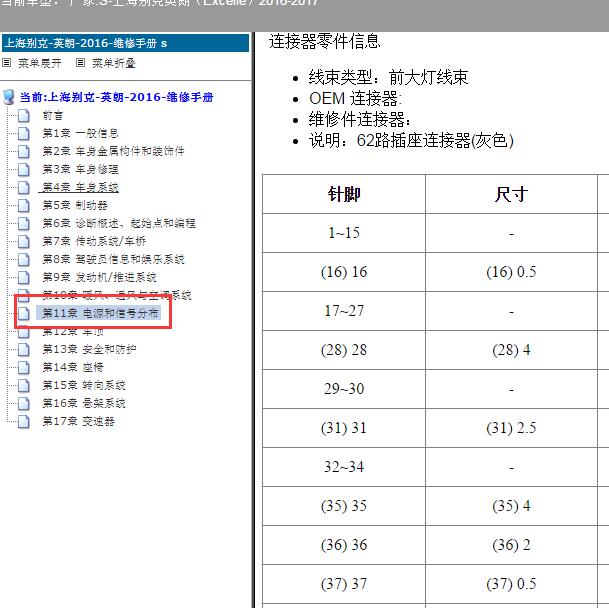
Task: Click the blue header 上海别克-英朗-2016-维修手册 s
Action: click(125, 43)
